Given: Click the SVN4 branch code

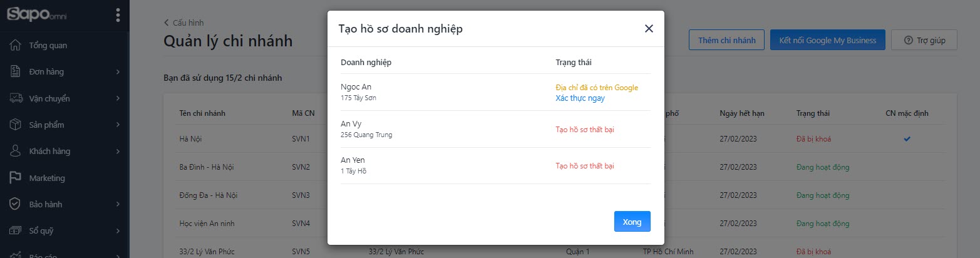Looking at the screenshot, I should [x=301, y=224].
